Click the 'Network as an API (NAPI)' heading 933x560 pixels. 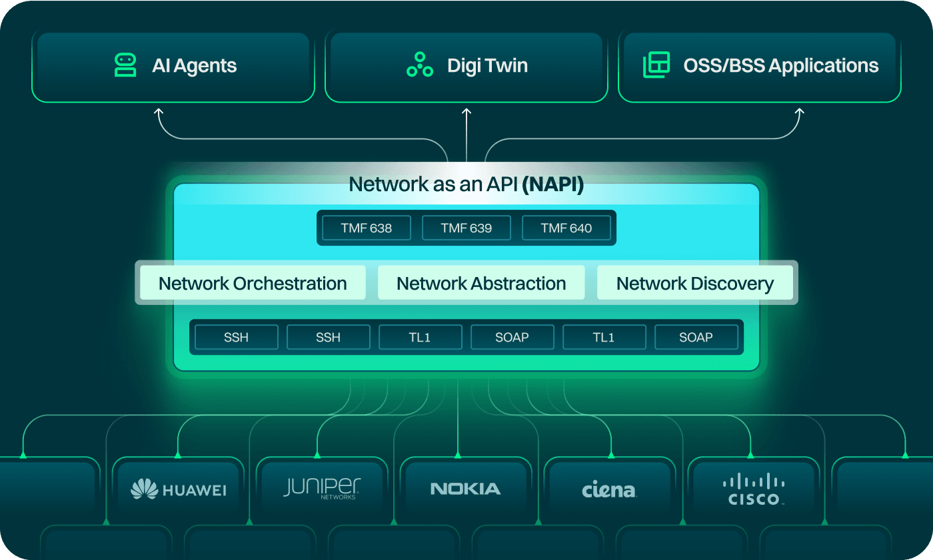[467, 184]
